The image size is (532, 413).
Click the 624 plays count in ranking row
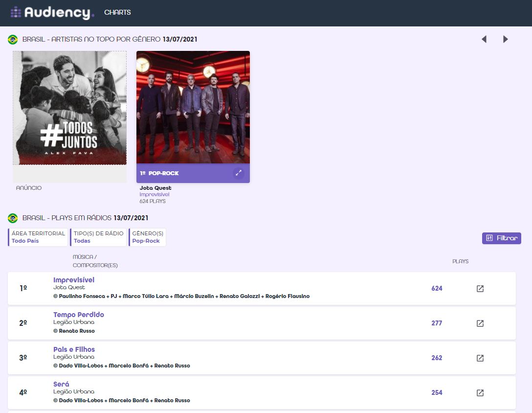click(437, 288)
